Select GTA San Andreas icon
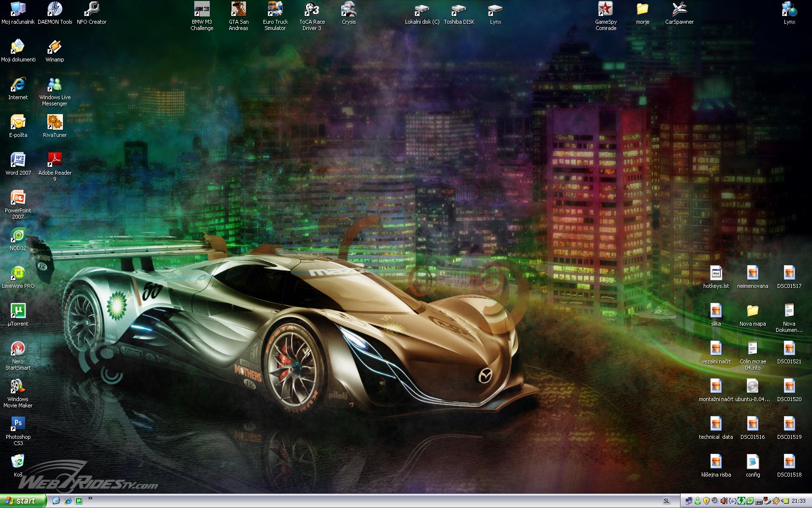This screenshot has height=508, width=812. click(238, 16)
